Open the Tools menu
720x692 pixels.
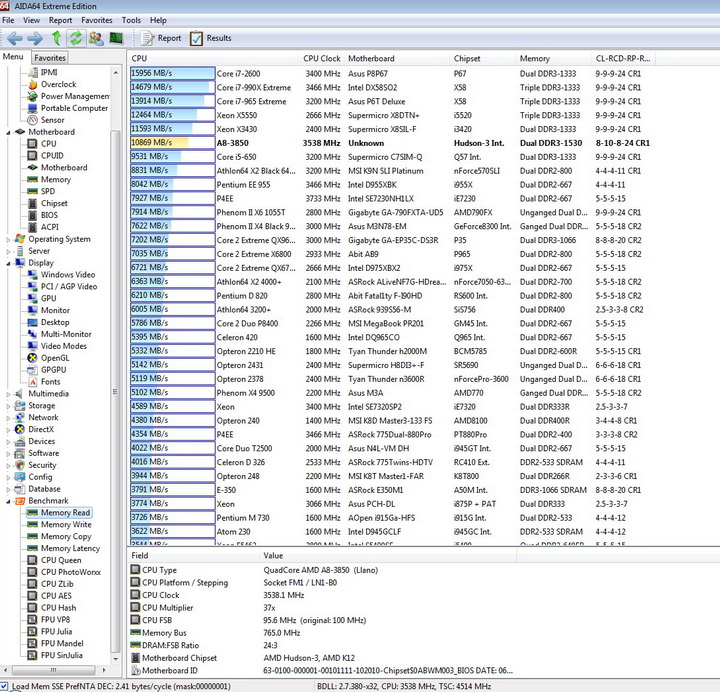(131, 20)
